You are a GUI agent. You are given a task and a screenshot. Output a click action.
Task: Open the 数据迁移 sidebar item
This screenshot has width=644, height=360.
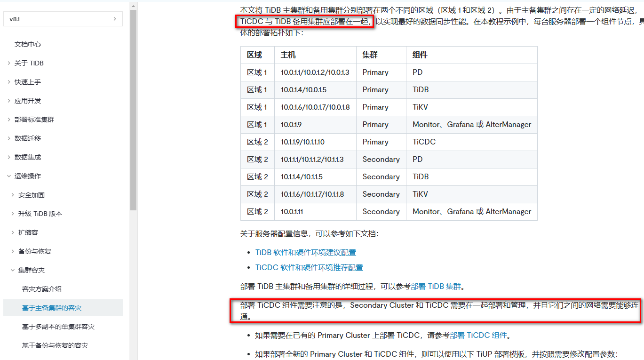tap(28, 138)
